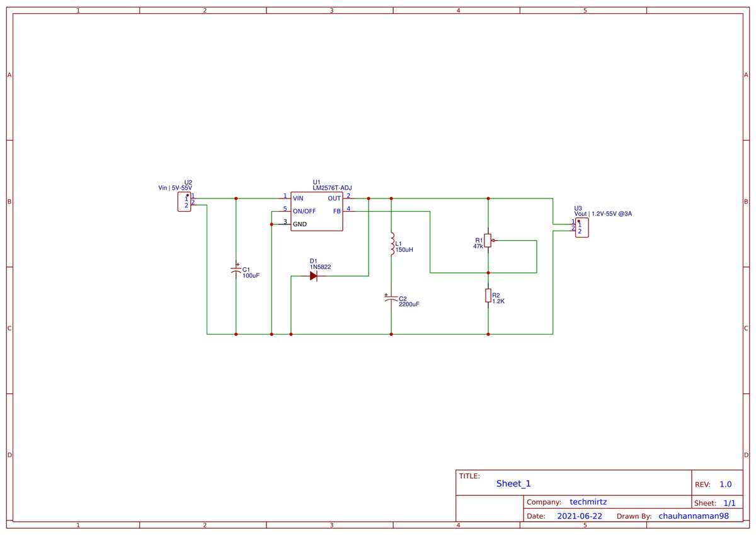
Task: Click the revision value '1.0'
Action: click(726, 485)
